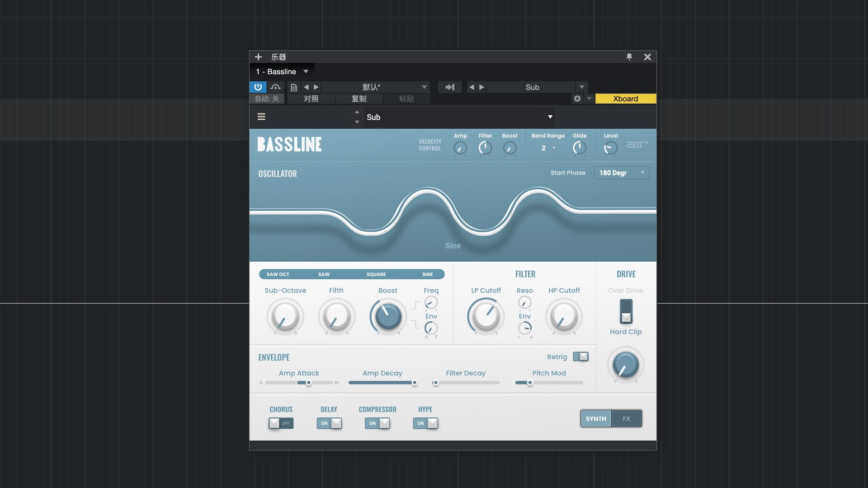
Task: Open the Start Phase 180 Degr dropdown
Action: [x=621, y=173]
